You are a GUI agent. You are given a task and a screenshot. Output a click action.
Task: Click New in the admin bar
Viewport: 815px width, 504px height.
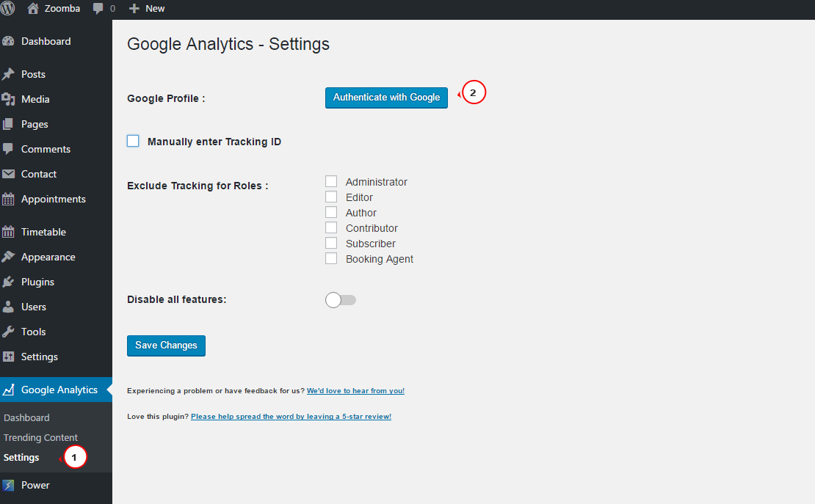[x=155, y=9]
